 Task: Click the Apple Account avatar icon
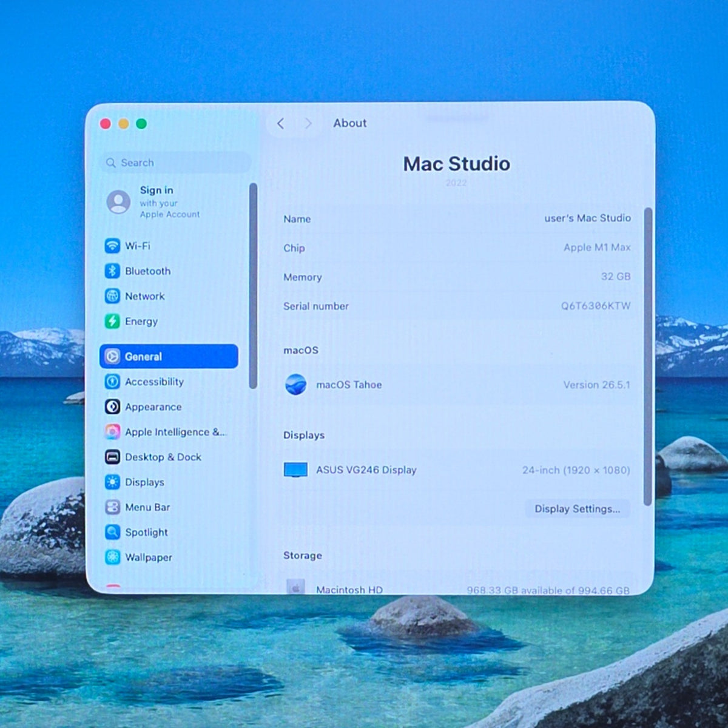pyautogui.click(x=118, y=201)
